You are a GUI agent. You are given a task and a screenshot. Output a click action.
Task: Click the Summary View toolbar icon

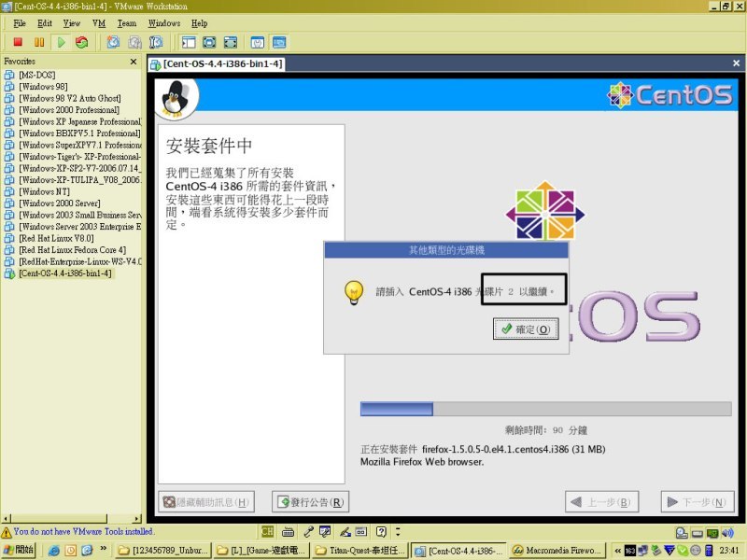click(x=258, y=42)
